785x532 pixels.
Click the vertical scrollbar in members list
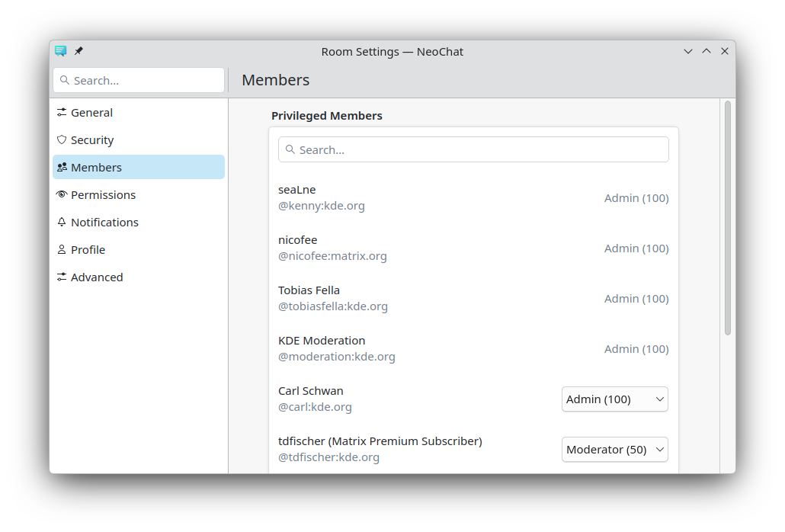coord(727,218)
